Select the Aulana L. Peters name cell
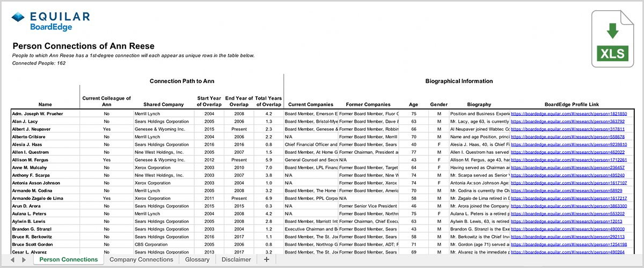Screen dimensions: 644x268 point(45,213)
